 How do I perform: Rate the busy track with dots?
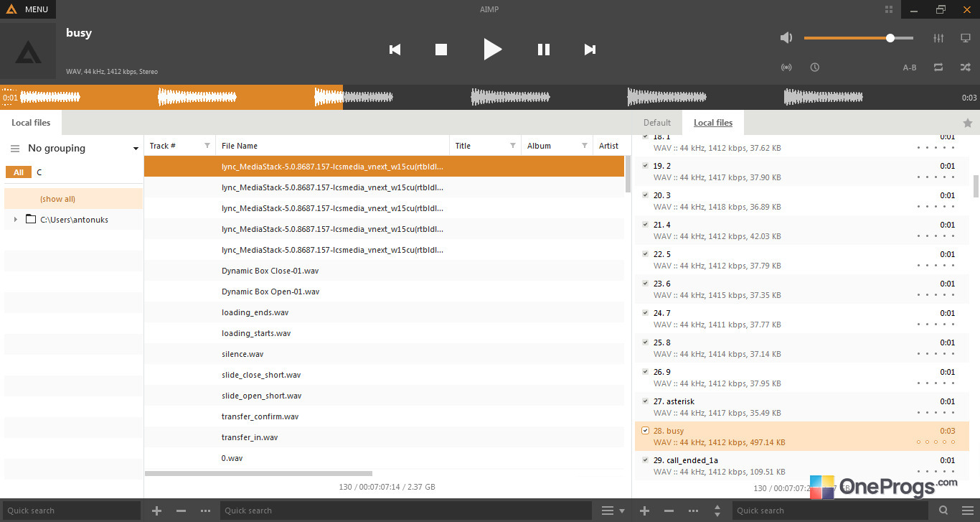936,442
